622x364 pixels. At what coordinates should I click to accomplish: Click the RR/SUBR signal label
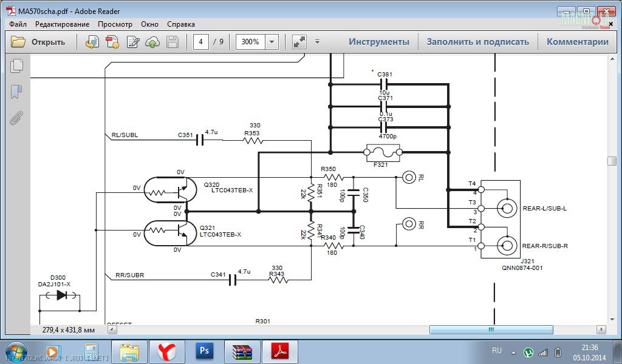(x=130, y=275)
